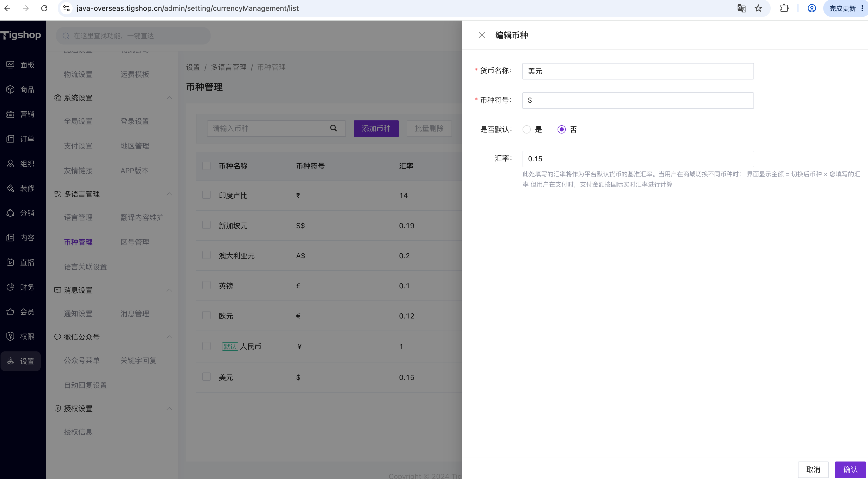The image size is (868, 479).
Task: Open 区号管理 submenu item
Action: coord(135,242)
